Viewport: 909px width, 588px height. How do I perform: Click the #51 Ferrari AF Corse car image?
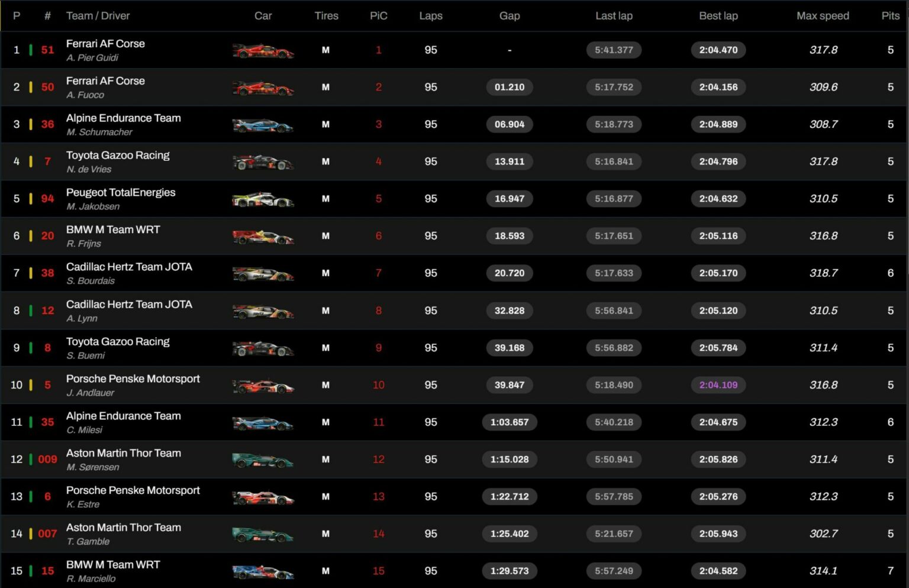point(263,51)
